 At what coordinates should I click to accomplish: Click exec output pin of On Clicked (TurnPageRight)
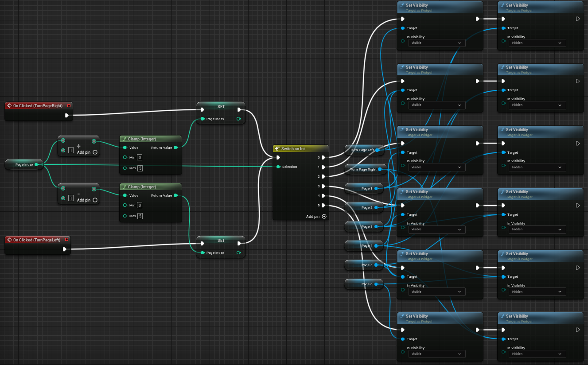click(67, 115)
